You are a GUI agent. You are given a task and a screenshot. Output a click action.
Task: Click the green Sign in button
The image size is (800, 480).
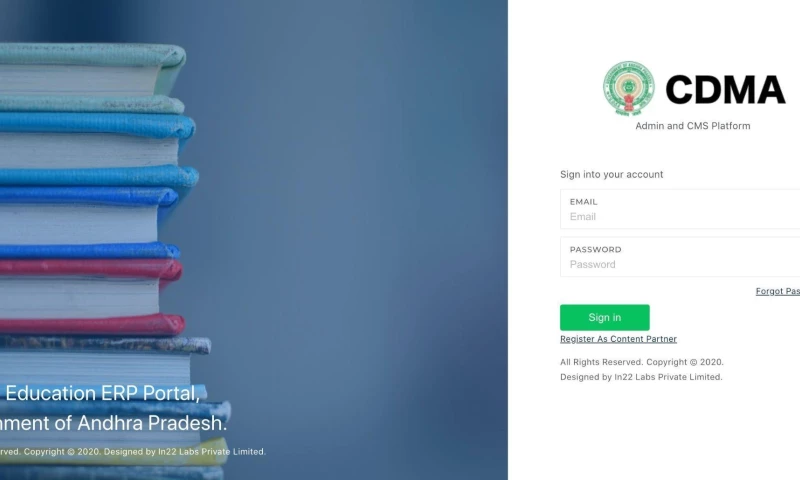(x=605, y=317)
